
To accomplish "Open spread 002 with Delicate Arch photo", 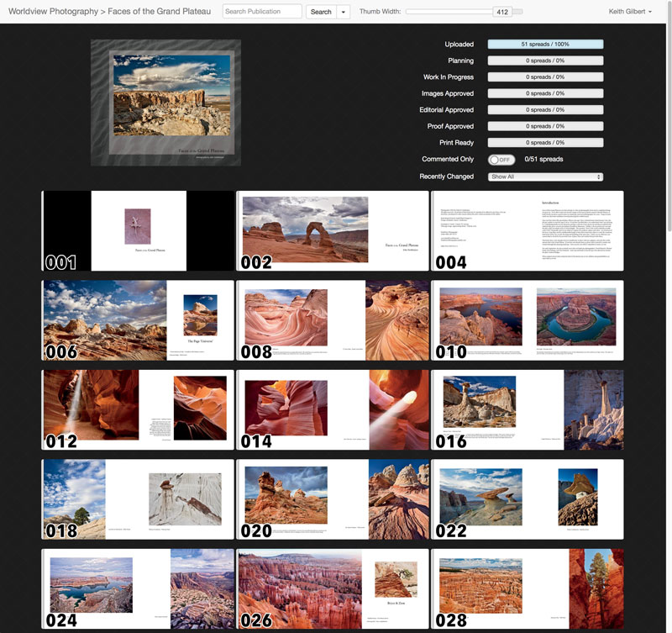I will [333, 231].
